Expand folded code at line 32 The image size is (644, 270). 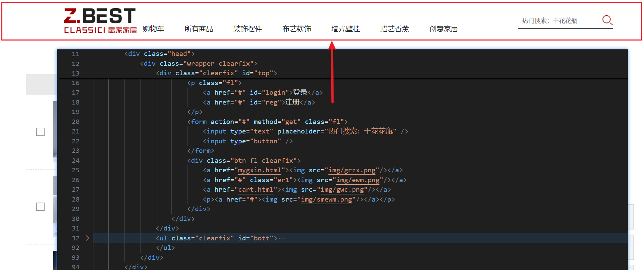[x=87, y=238]
